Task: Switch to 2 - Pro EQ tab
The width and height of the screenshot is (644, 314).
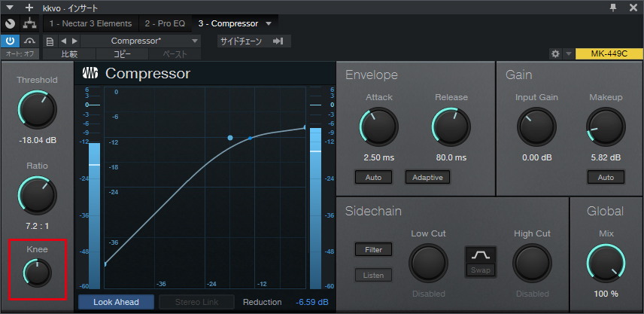Action: pos(165,24)
